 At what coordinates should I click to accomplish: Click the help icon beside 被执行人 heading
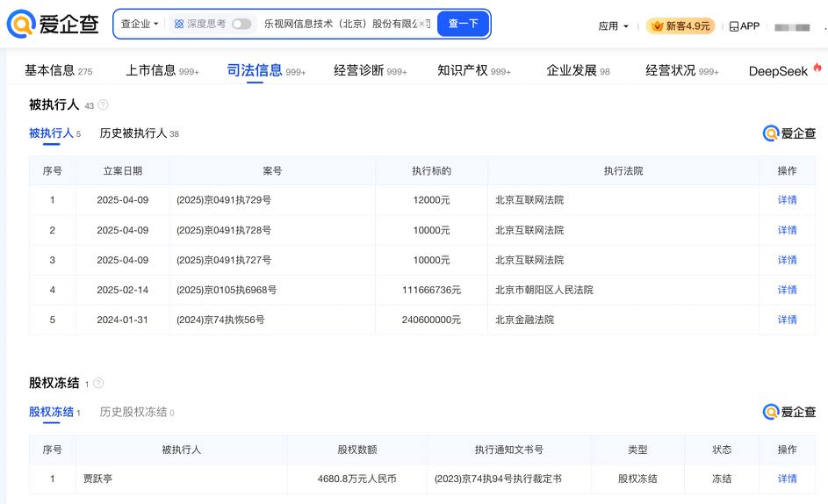104,105
